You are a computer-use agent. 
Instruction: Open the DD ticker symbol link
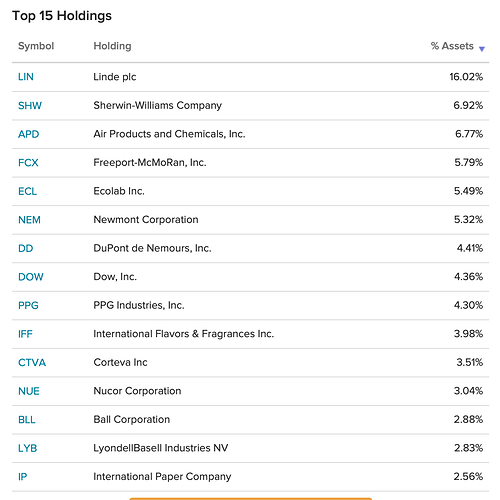click(25, 248)
